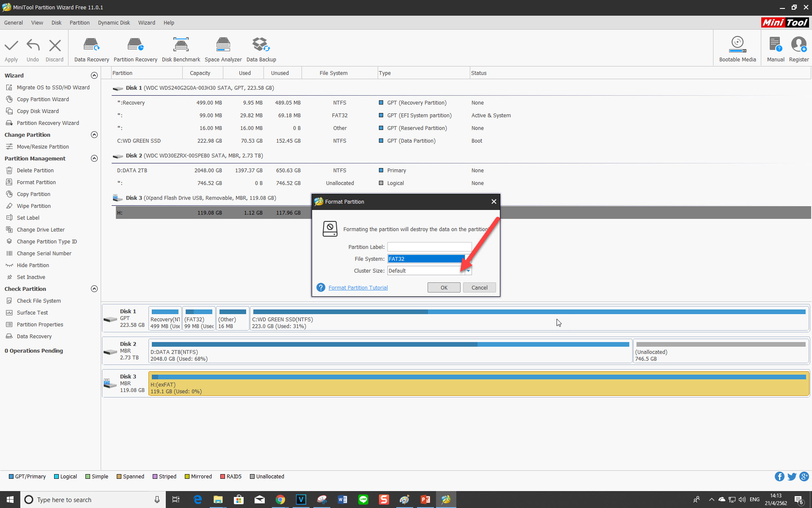The height and width of the screenshot is (508, 812).
Task: Open the Dynamic Disk menu
Action: [x=114, y=22]
